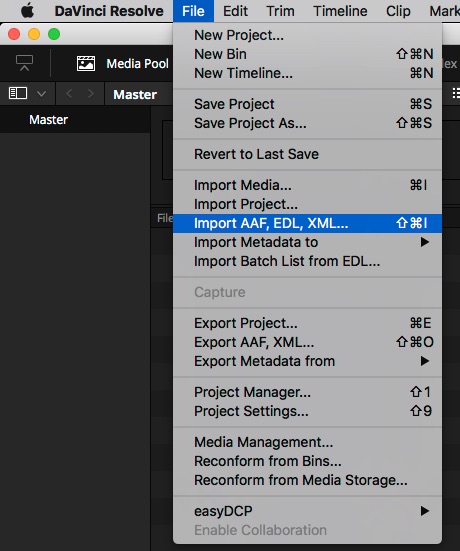Open the Edit menu
Screen dimensions: 460x551
click(x=235, y=11)
